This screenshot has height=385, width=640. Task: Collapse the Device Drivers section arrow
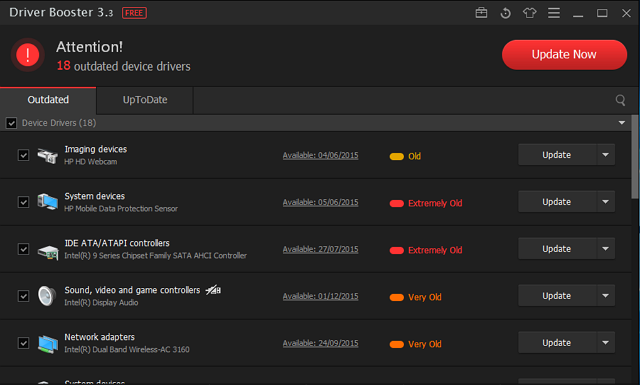(x=621, y=123)
